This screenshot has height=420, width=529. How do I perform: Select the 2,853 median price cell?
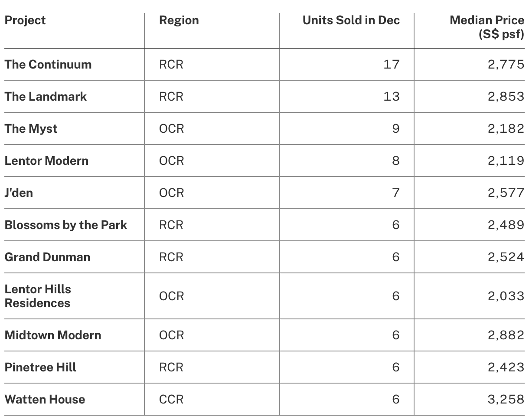pyautogui.click(x=506, y=96)
